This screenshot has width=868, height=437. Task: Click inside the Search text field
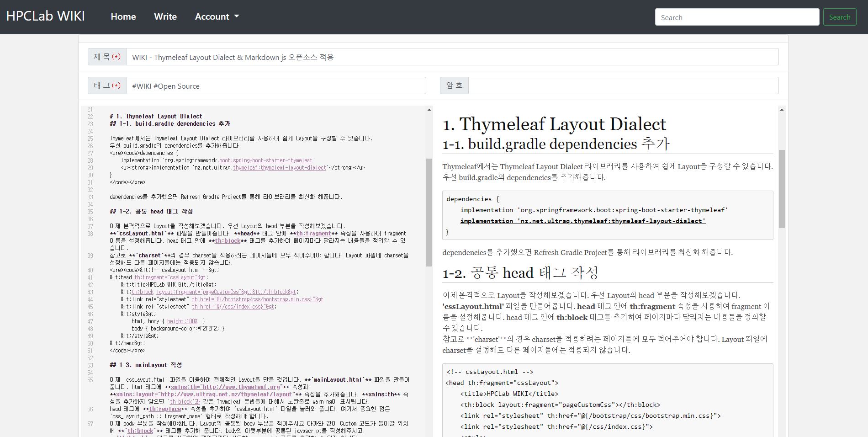[x=737, y=16]
